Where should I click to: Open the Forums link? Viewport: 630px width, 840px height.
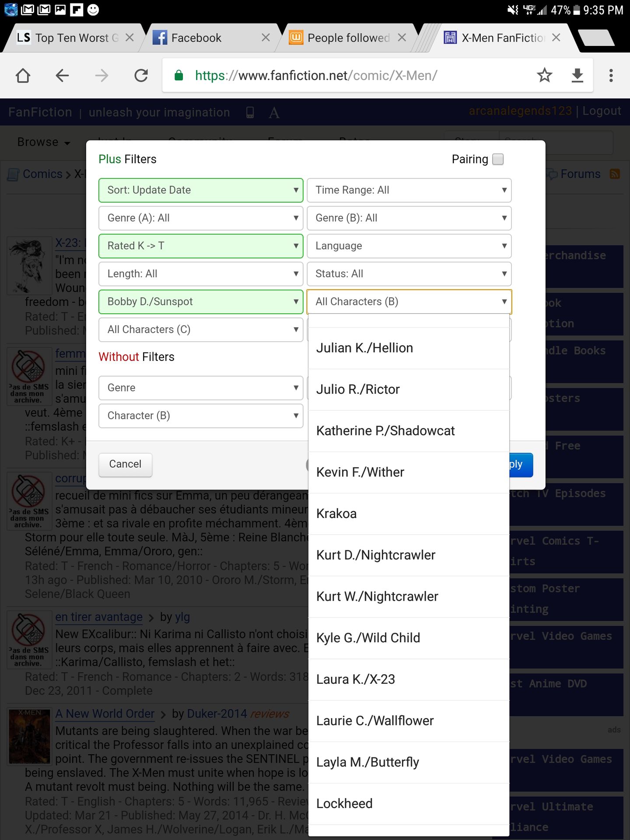[x=580, y=174]
